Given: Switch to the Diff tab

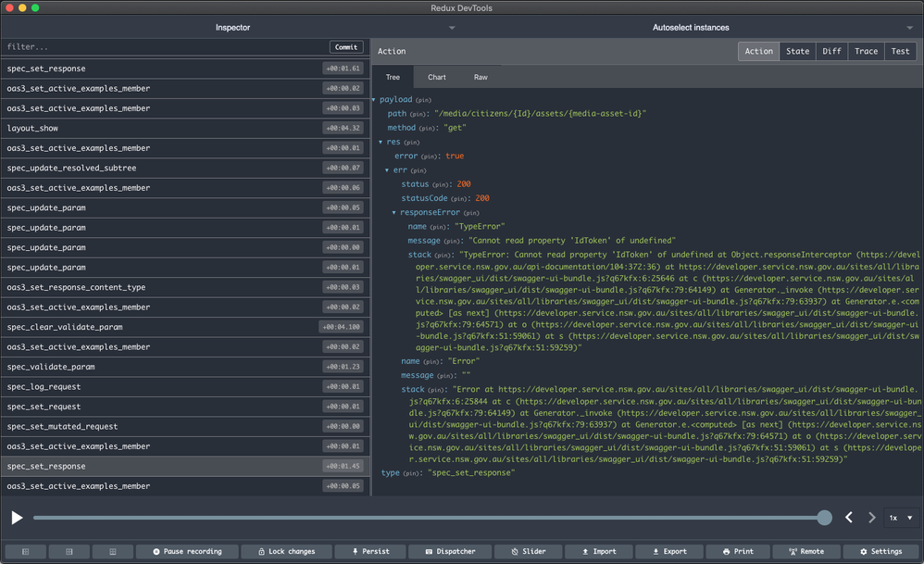Looking at the screenshot, I should coord(831,51).
